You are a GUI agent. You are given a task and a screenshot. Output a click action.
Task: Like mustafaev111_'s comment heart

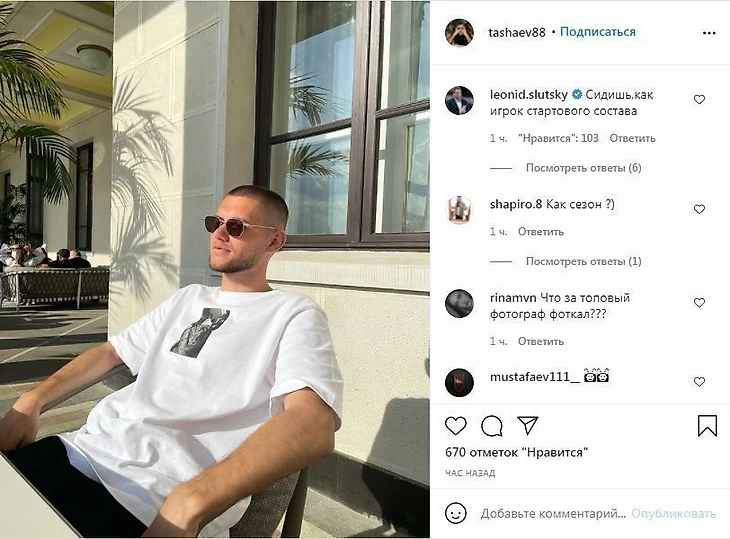click(699, 382)
